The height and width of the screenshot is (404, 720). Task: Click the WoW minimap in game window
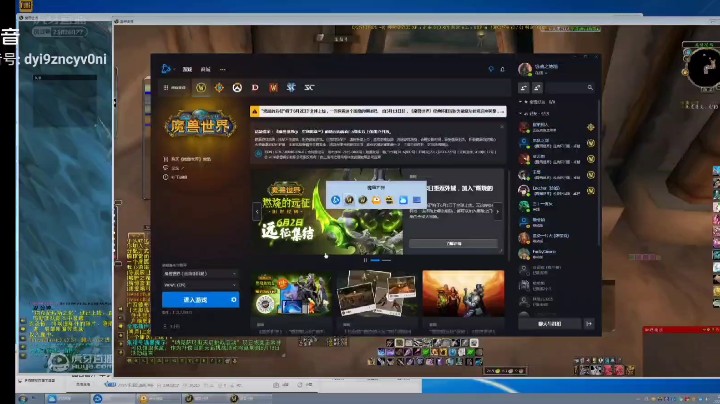[x=705, y=68]
